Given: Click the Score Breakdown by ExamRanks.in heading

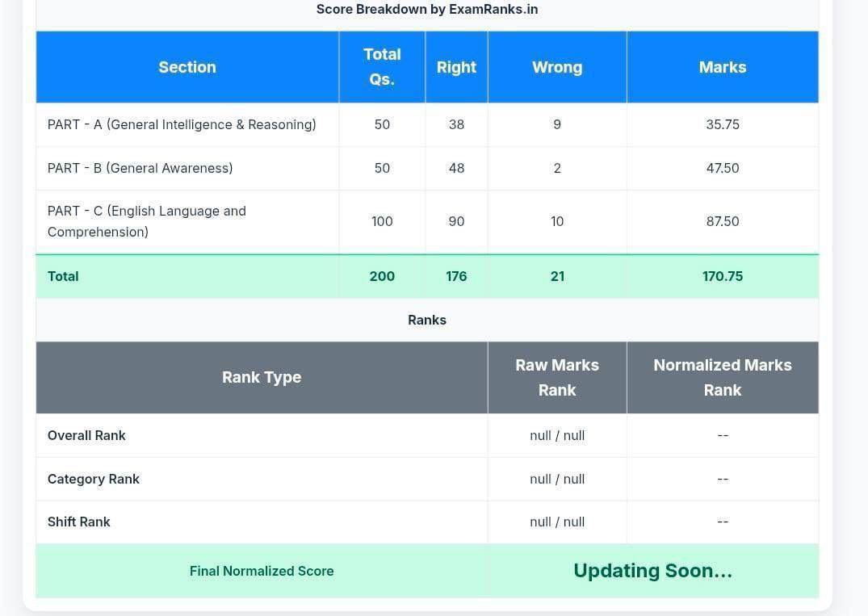Looking at the screenshot, I should tap(427, 10).
